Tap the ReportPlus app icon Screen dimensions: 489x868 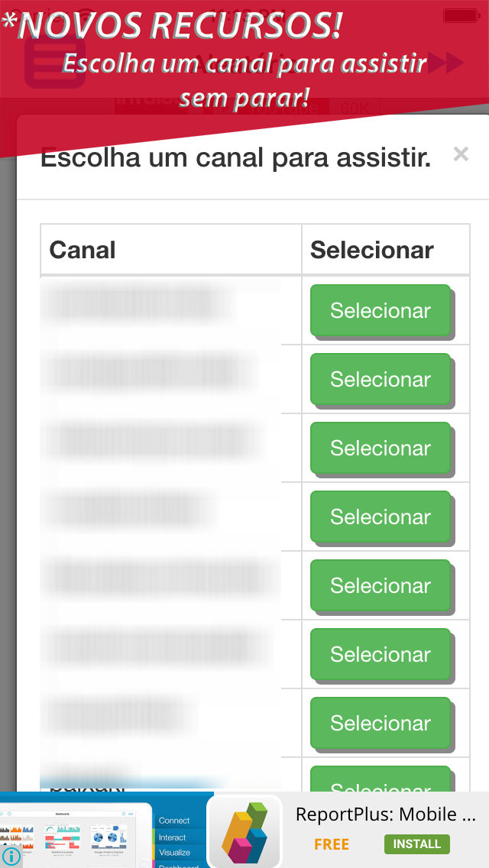click(244, 831)
